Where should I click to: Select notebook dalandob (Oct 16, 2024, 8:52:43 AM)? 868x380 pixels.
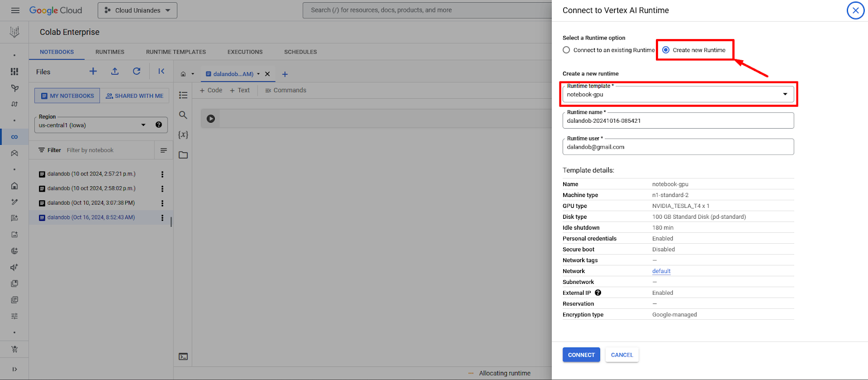[x=91, y=217]
